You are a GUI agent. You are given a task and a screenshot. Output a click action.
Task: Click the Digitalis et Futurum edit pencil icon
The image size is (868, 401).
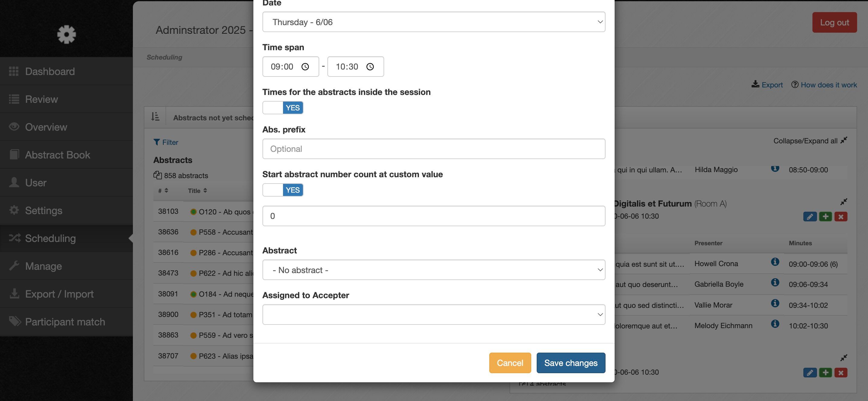tap(809, 217)
